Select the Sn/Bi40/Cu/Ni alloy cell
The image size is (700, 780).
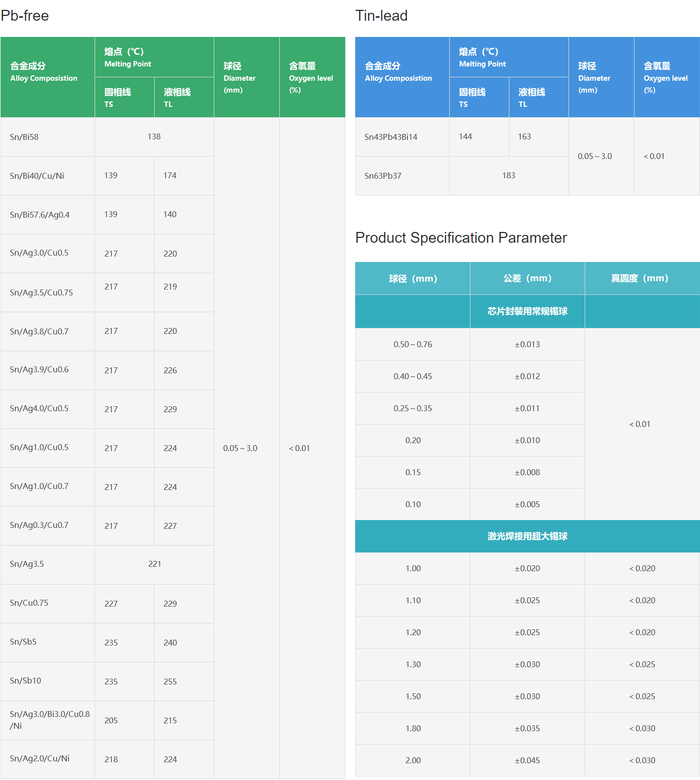[37, 176]
